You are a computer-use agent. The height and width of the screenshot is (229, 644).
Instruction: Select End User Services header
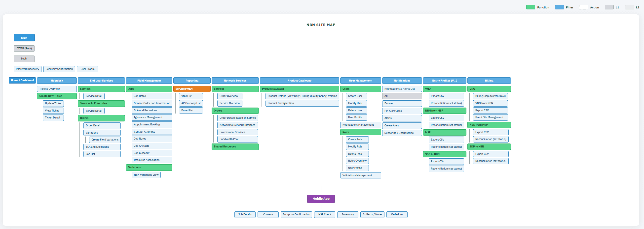coord(101,81)
